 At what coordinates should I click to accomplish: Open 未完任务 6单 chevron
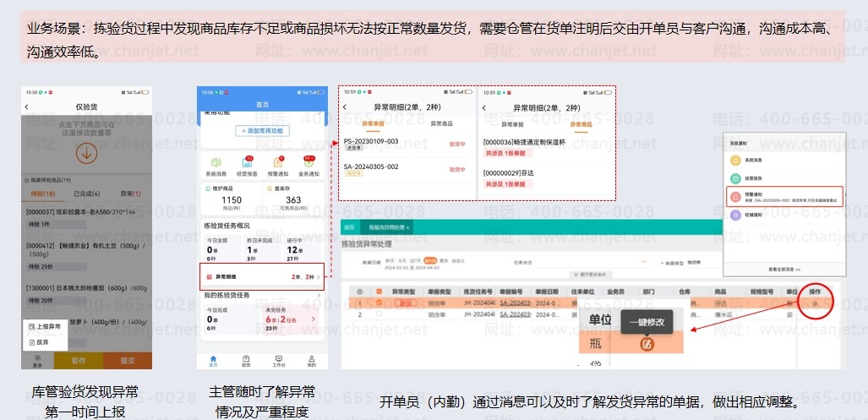(314, 319)
